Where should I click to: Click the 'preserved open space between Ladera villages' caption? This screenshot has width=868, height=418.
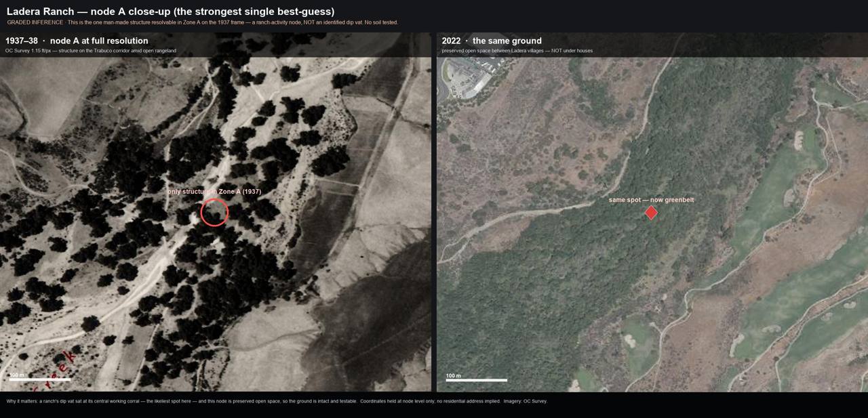point(517,51)
